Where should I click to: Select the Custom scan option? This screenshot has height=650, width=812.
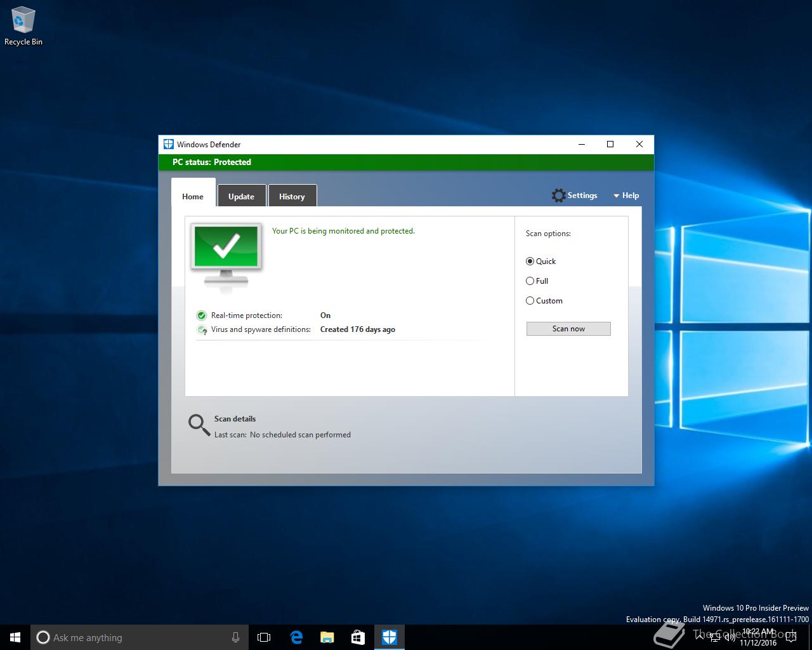pyautogui.click(x=544, y=301)
